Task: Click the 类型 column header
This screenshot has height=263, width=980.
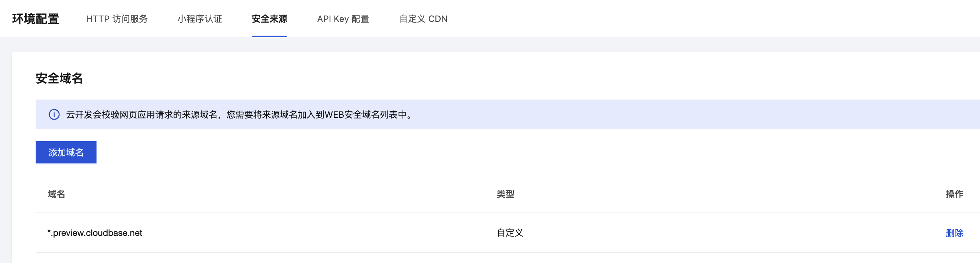Action: click(x=505, y=194)
